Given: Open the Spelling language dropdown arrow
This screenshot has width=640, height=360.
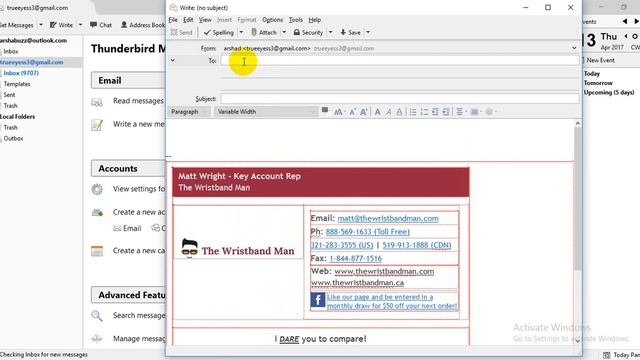Looking at the screenshot, I should (x=241, y=32).
